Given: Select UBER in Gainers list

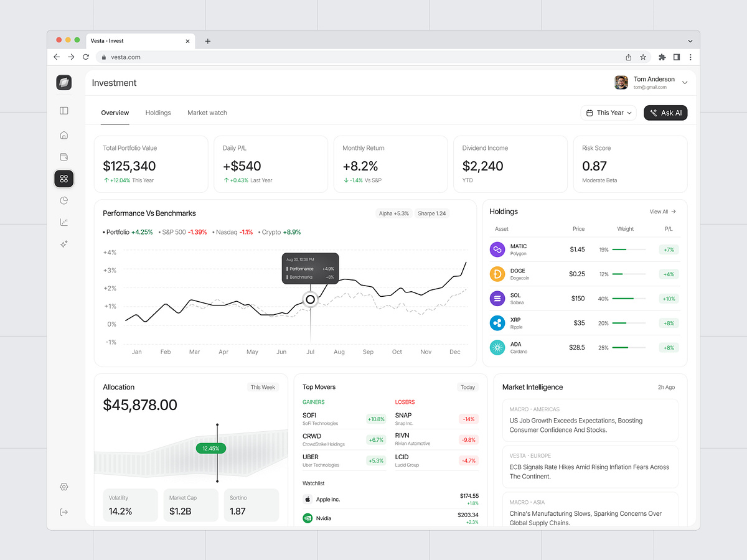Looking at the screenshot, I should coord(344,460).
